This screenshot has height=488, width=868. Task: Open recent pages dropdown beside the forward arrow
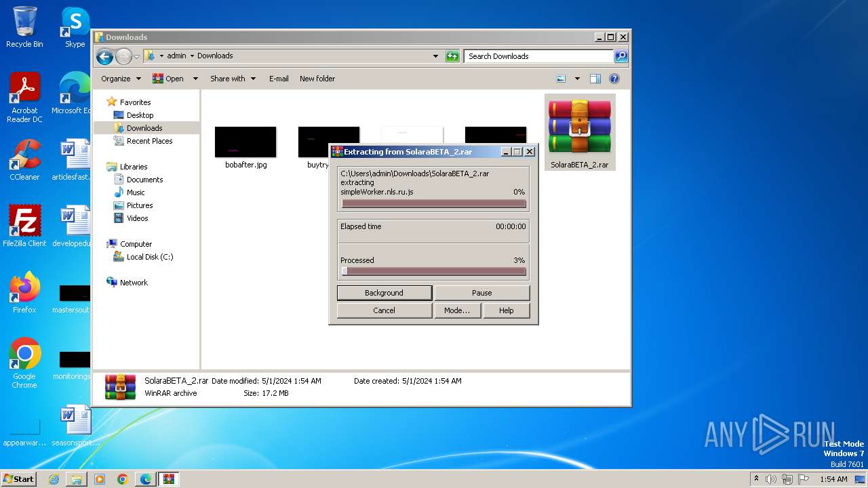[136, 56]
